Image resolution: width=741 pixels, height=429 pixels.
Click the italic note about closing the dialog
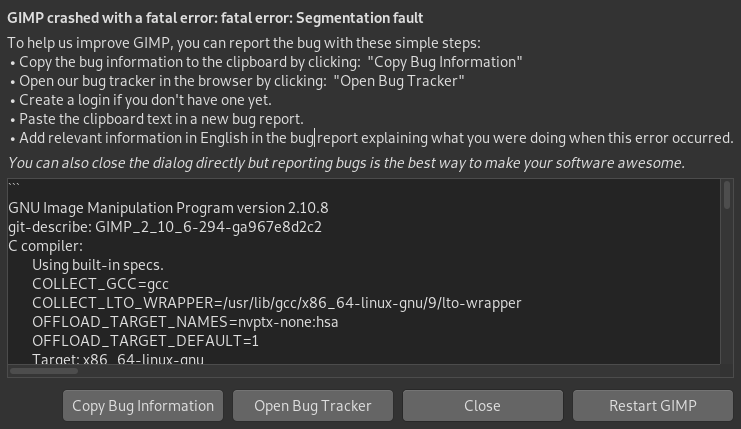click(346, 162)
